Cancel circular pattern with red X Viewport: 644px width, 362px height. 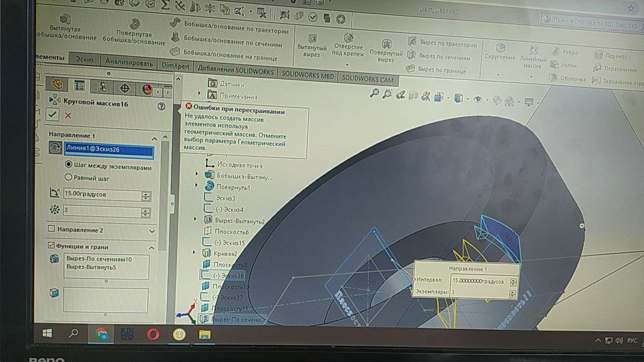(68, 116)
